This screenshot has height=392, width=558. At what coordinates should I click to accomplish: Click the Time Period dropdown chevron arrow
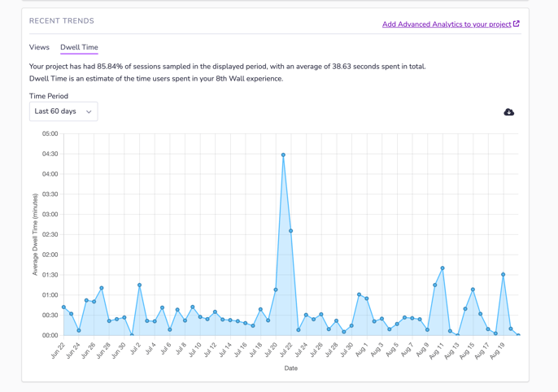pos(89,112)
